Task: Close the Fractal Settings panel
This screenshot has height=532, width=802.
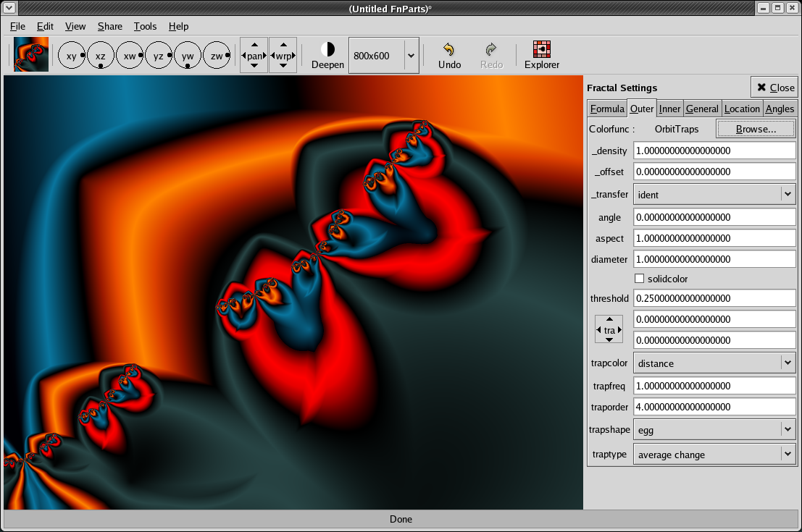Action: click(x=774, y=88)
